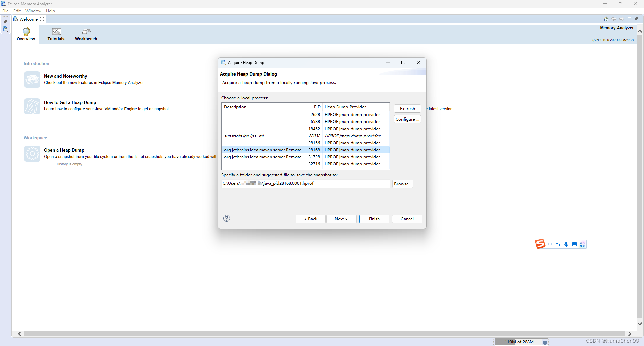The image size is (644, 346).
Task: Click the Sogou input method S logo
Action: (x=540, y=244)
